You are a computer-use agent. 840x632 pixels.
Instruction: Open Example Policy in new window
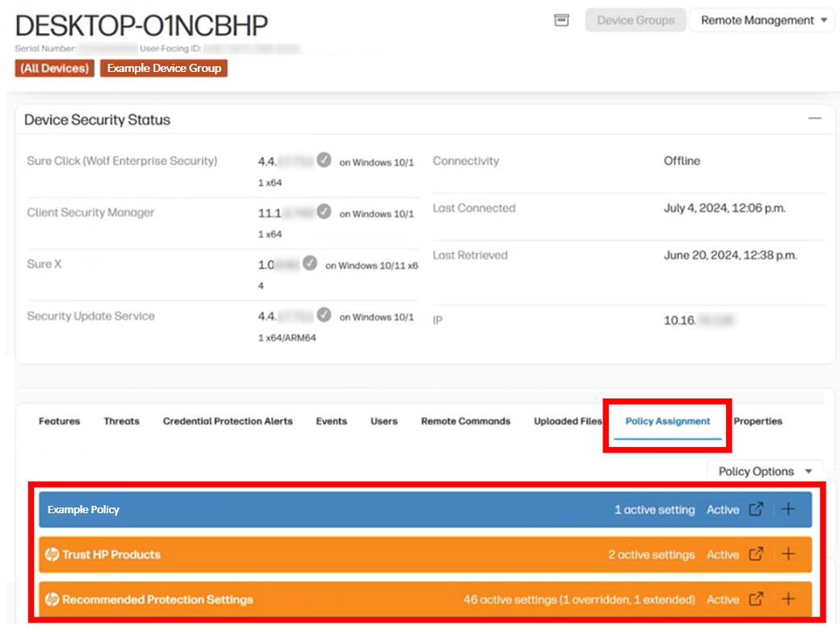[x=756, y=509]
